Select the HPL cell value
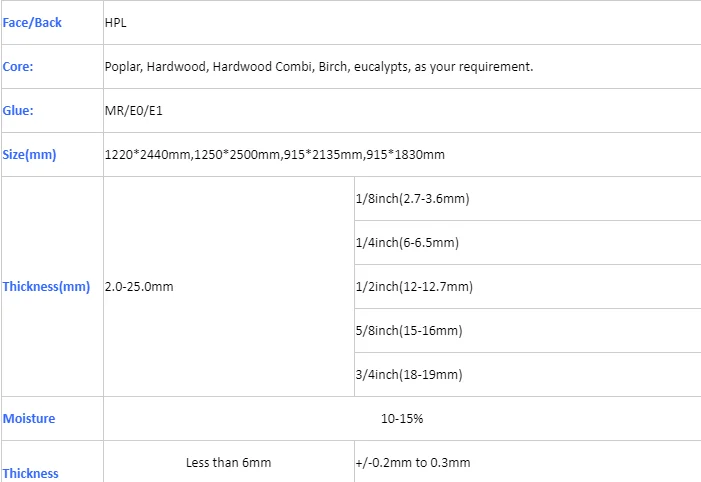 click(x=117, y=23)
